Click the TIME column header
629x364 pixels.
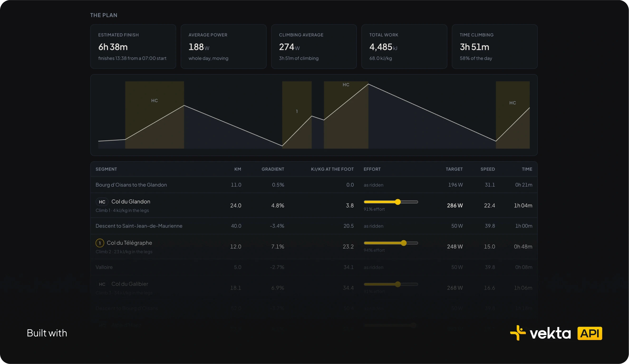(527, 169)
